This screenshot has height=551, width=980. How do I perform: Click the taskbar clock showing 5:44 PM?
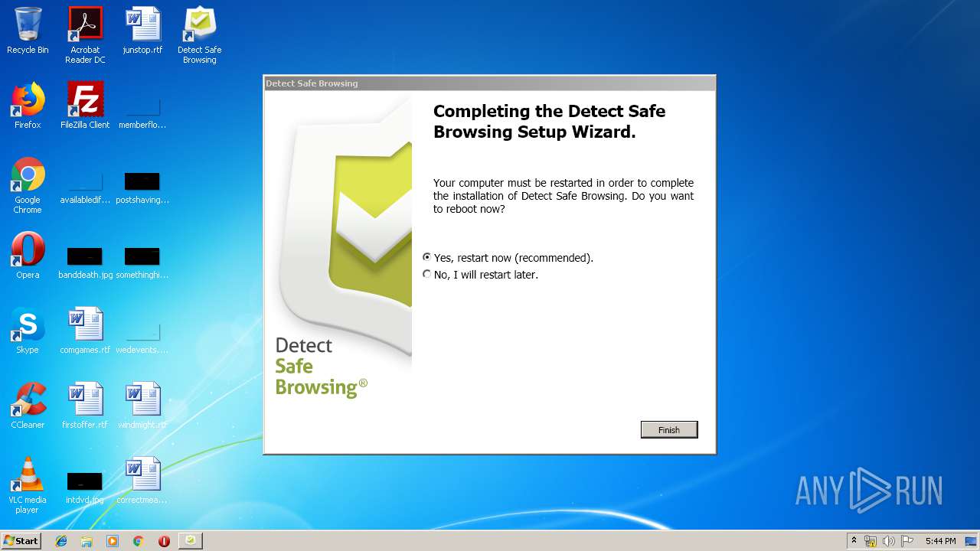(x=940, y=541)
